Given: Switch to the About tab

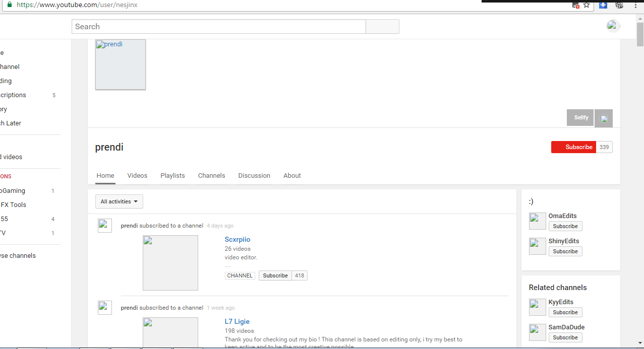Looking at the screenshot, I should pos(292,176).
